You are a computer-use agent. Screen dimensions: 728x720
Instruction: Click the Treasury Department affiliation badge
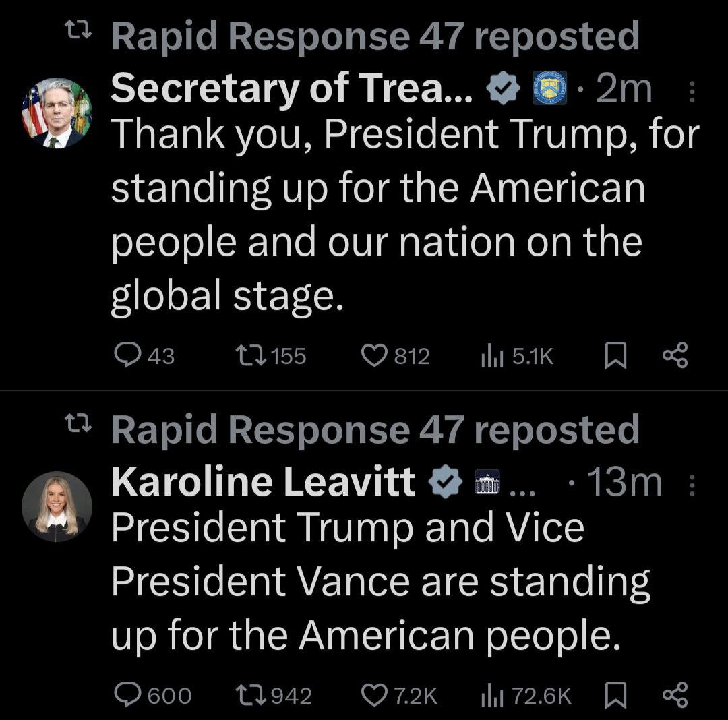550,88
